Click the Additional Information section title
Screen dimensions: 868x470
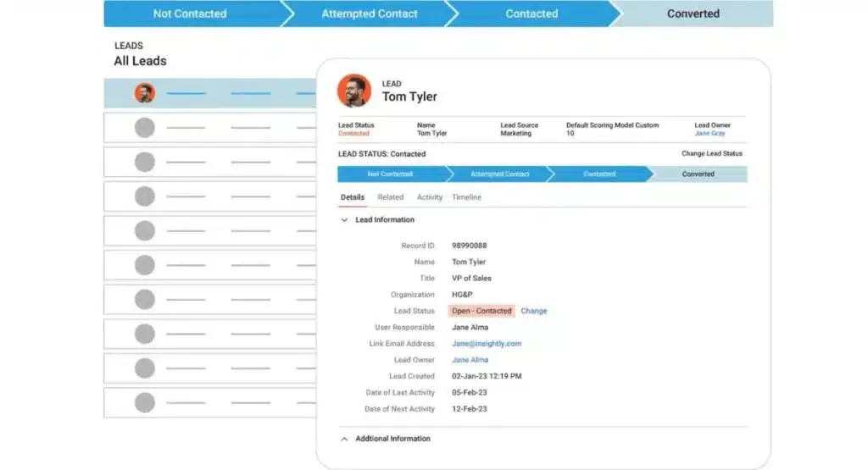click(392, 439)
